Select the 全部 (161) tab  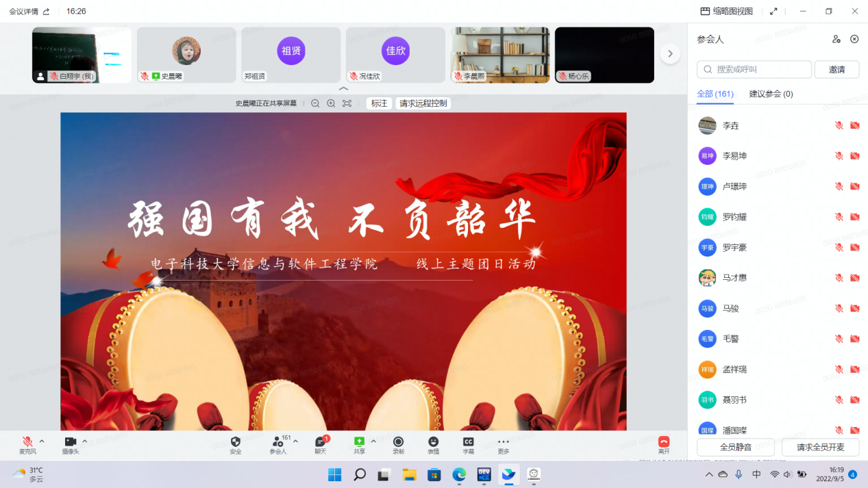coord(715,94)
